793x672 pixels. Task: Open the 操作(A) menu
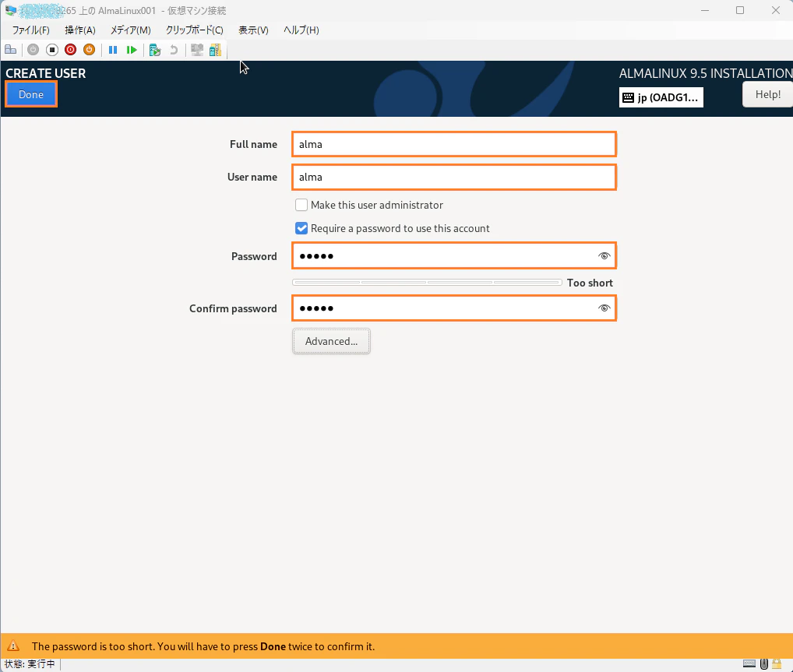coord(80,30)
